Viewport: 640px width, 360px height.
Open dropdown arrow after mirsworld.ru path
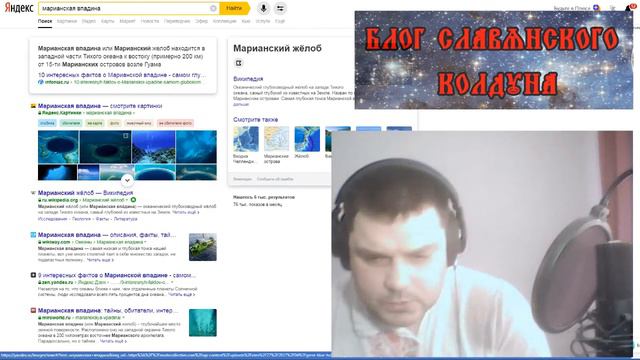(x=123, y=317)
